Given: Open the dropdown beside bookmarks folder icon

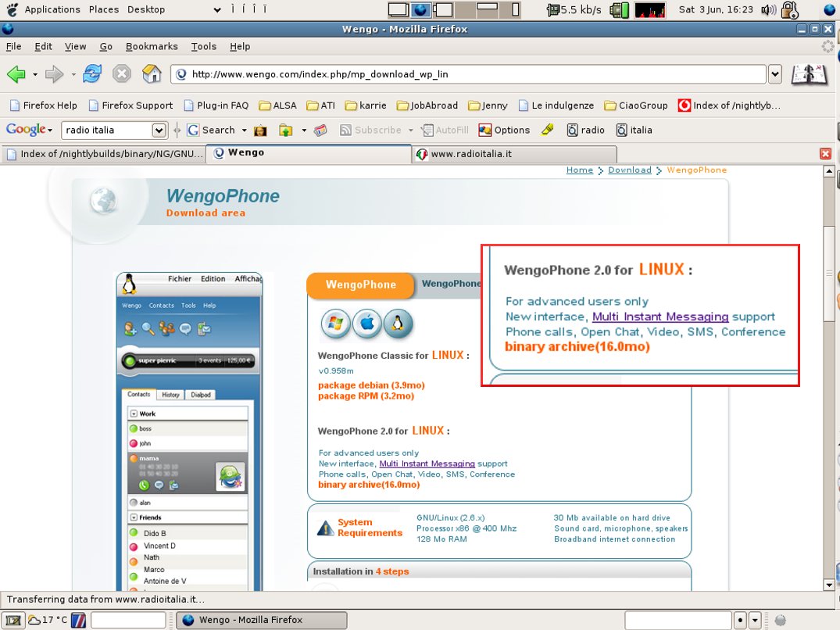Looking at the screenshot, I should point(304,131).
